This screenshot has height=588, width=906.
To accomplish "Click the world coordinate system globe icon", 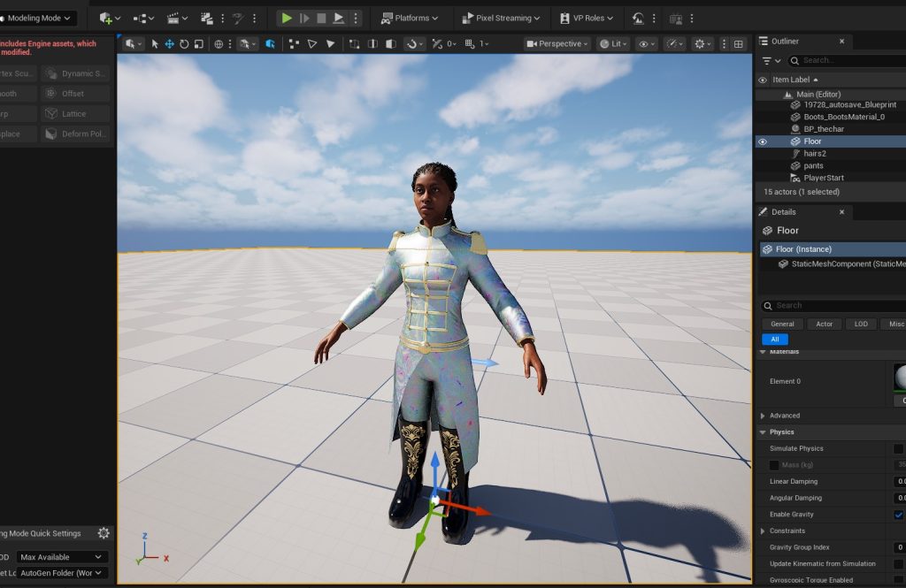I will point(219,44).
